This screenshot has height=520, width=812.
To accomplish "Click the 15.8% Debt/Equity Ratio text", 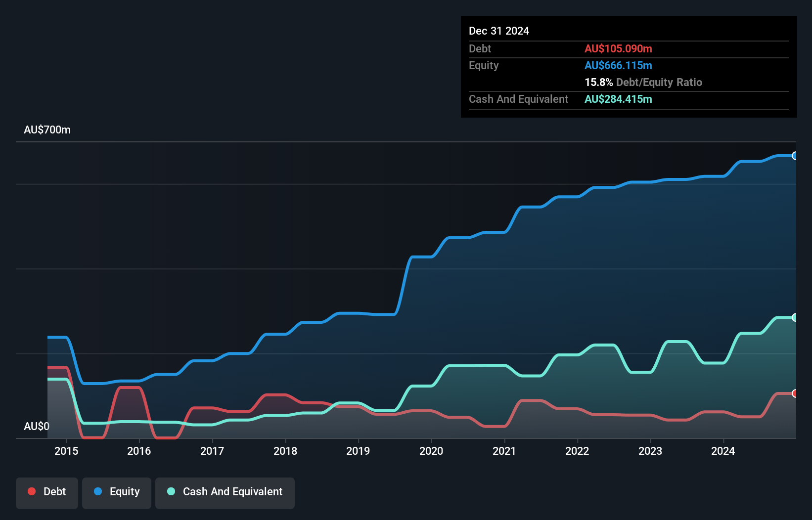I will point(643,82).
